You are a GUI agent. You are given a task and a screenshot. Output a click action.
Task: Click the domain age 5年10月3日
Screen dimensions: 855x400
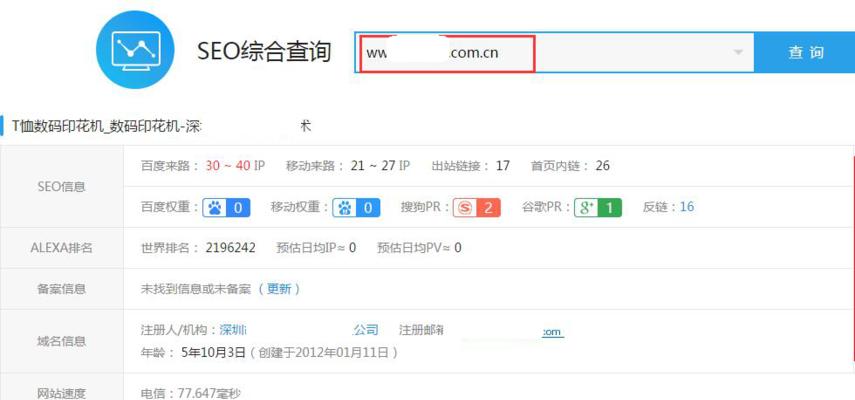(214, 353)
